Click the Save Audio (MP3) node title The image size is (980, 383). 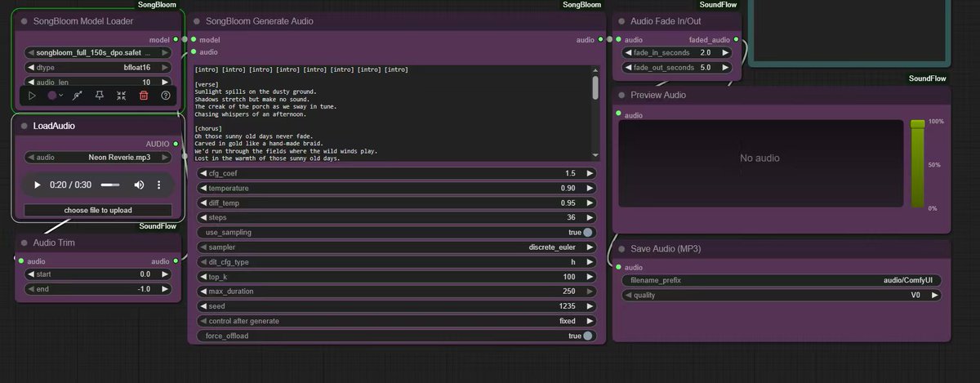[666, 248]
